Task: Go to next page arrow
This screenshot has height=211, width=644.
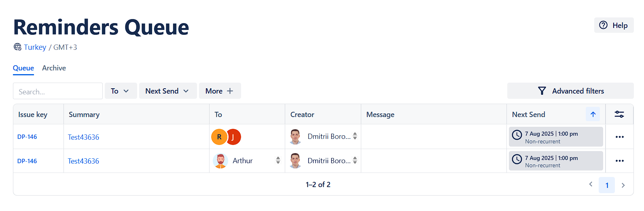Action: [623, 185]
